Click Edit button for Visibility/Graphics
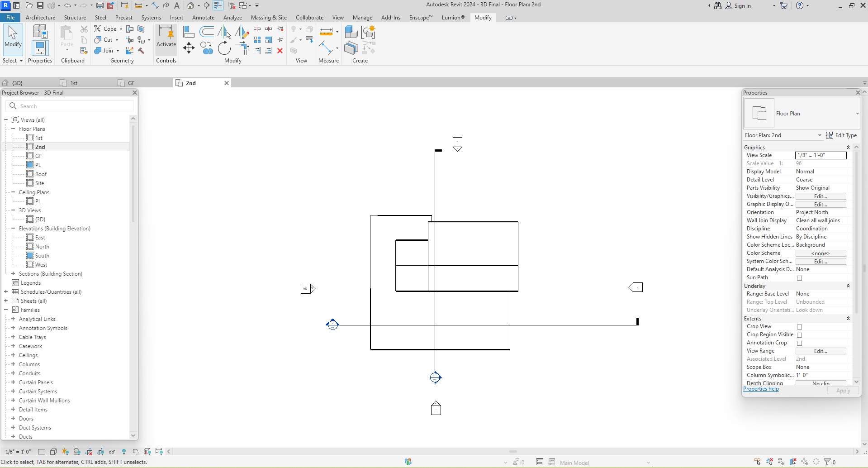This screenshot has height=468, width=868. click(x=821, y=196)
